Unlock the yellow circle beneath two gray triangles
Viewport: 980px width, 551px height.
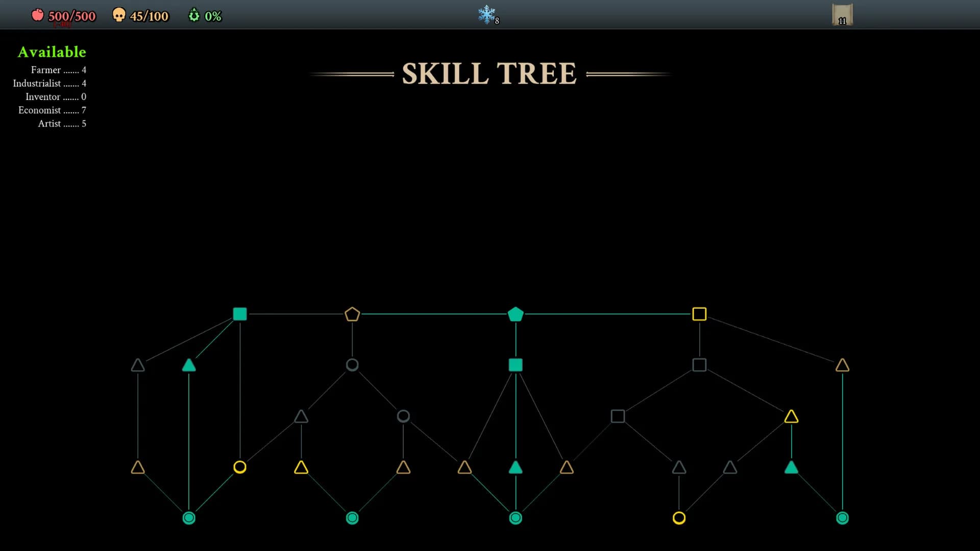point(679,518)
